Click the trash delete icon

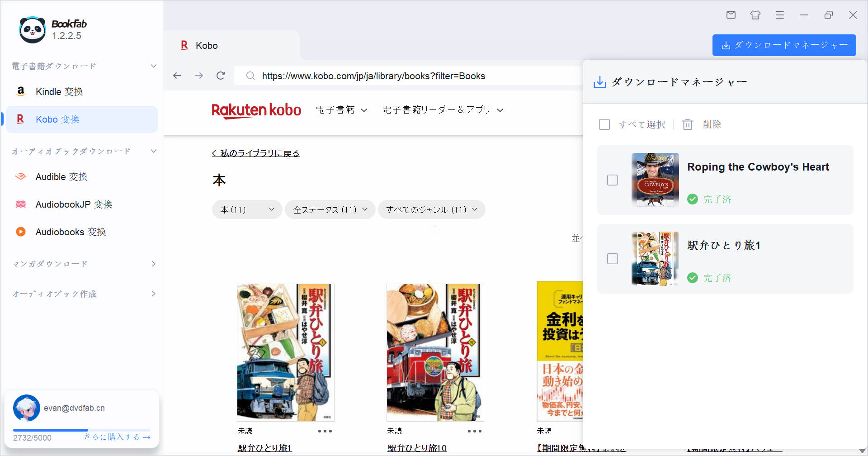click(x=687, y=124)
